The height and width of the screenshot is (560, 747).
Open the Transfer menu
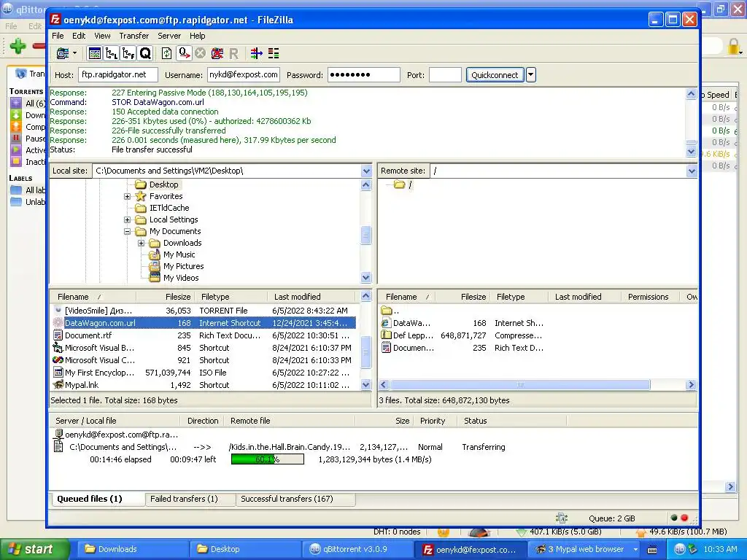[x=134, y=36]
